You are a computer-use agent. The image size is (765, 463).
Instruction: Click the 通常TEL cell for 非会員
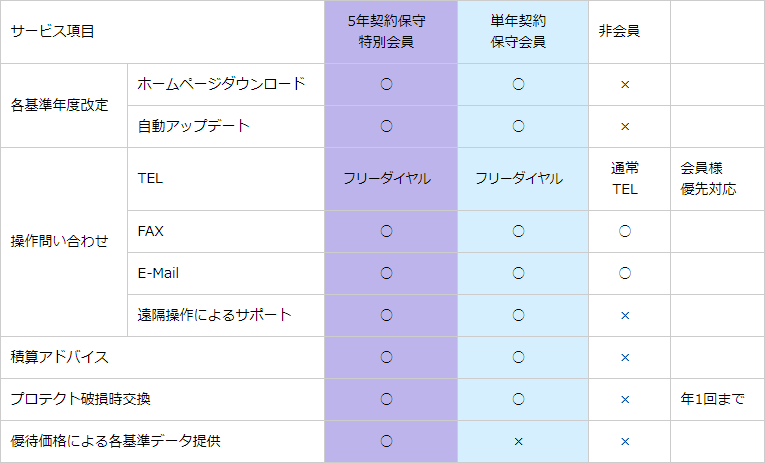click(x=625, y=178)
